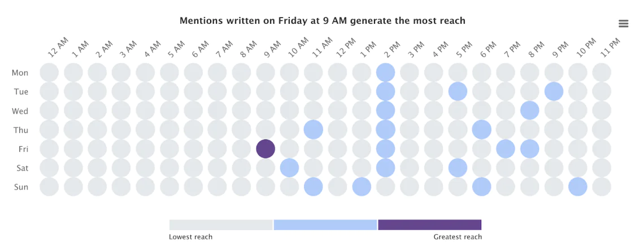Click the Sunday 6 PM blue circle
644x251 pixels.
pyautogui.click(x=481, y=187)
